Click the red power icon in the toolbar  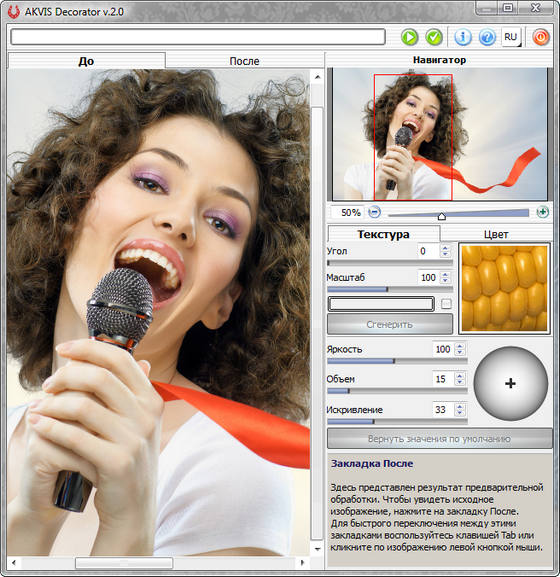coord(540,37)
